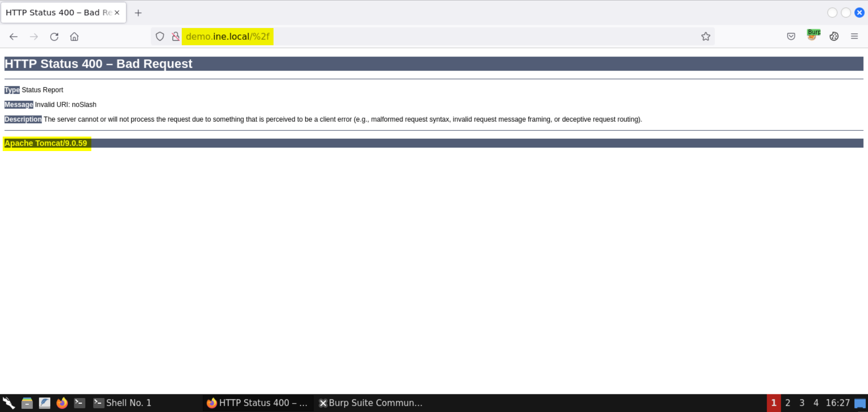
Task: Expand the new tab plus control
Action: point(138,13)
